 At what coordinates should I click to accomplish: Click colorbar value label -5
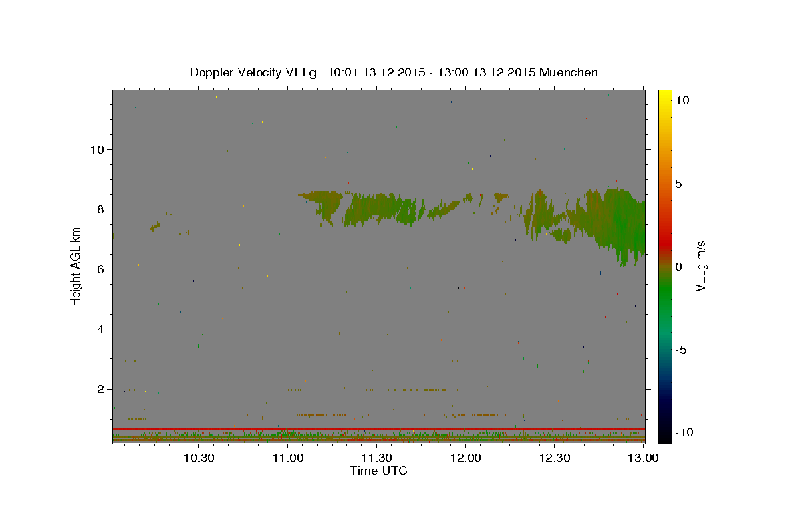pyautogui.click(x=681, y=350)
